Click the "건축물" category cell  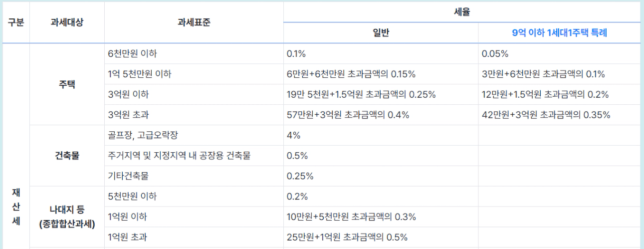(67, 155)
